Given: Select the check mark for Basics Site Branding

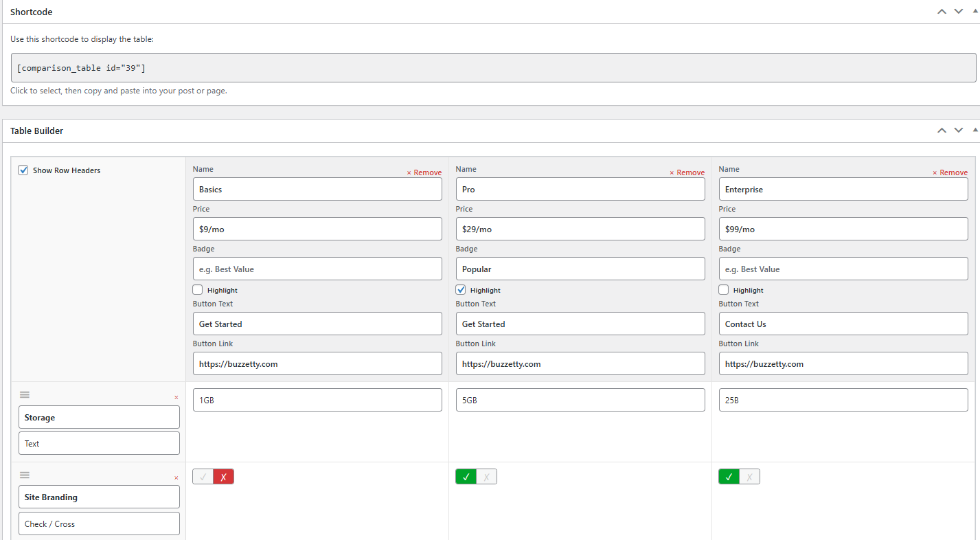Looking at the screenshot, I should (x=203, y=476).
